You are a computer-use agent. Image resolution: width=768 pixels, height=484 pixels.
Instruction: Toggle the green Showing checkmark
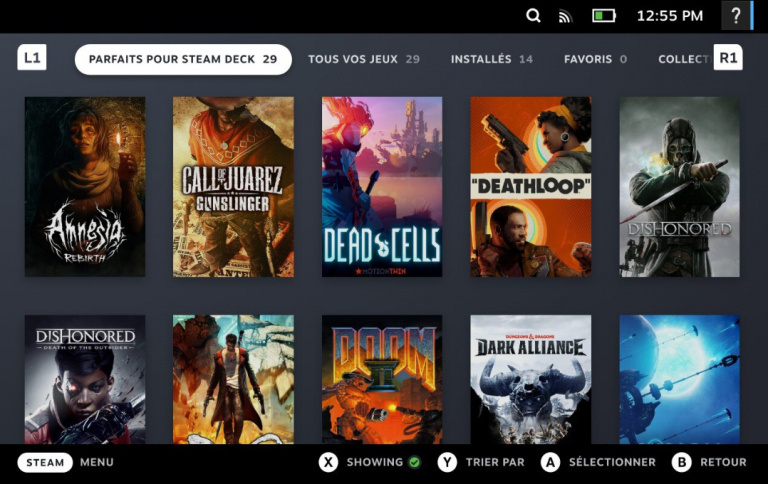415,462
